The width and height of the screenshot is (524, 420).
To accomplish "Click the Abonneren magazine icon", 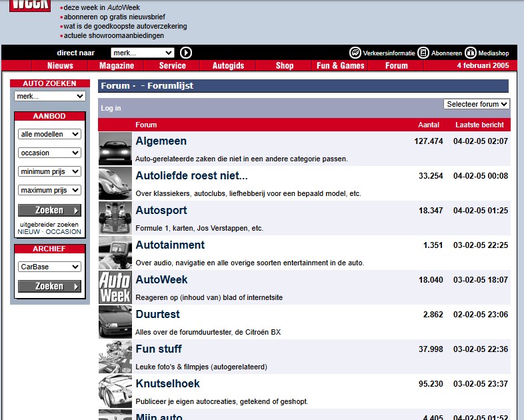I will pyautogui.click(x=423, y=53).
